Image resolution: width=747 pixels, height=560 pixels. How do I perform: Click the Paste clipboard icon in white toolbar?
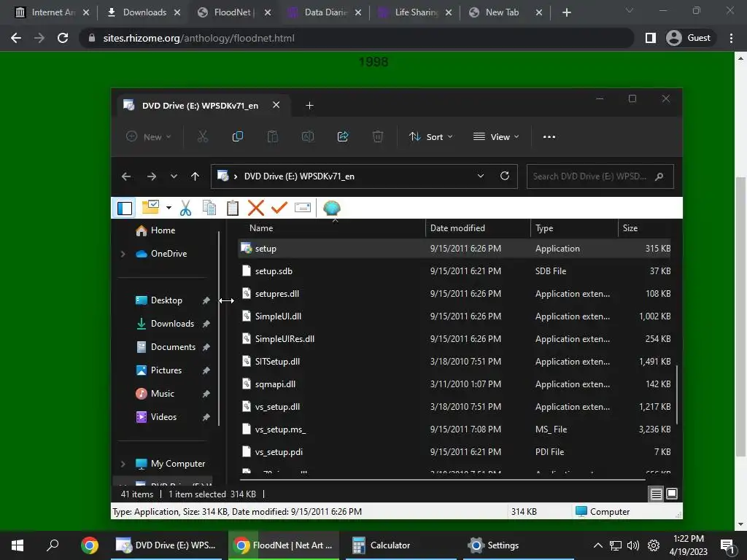point(233,208)
